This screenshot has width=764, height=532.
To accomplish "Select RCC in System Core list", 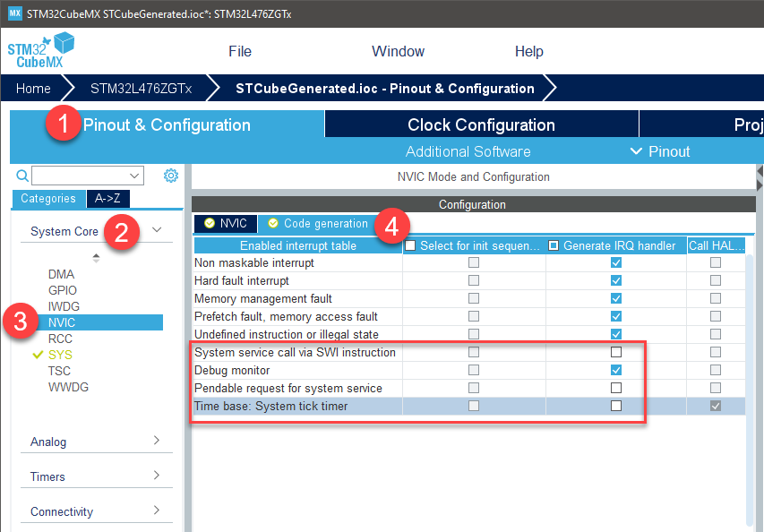I will 60,339.
